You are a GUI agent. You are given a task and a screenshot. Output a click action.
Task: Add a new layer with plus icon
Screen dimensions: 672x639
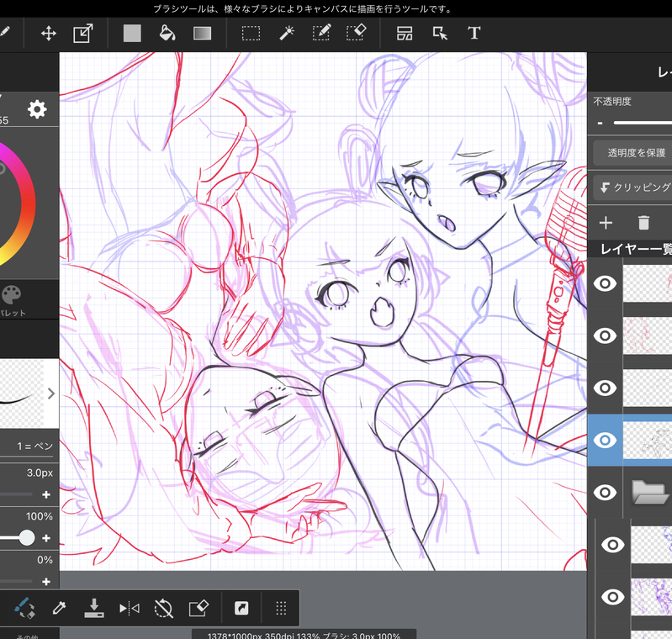(606, 223)
